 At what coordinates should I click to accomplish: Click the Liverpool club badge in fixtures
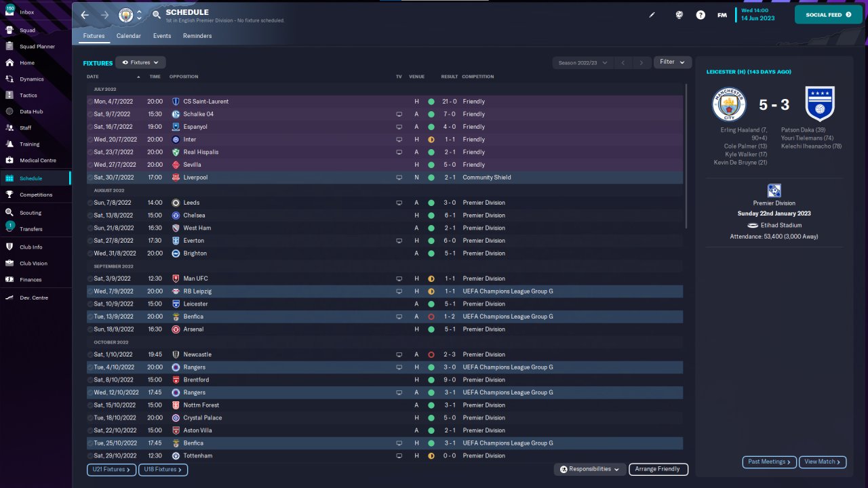(x=176, y=178)
